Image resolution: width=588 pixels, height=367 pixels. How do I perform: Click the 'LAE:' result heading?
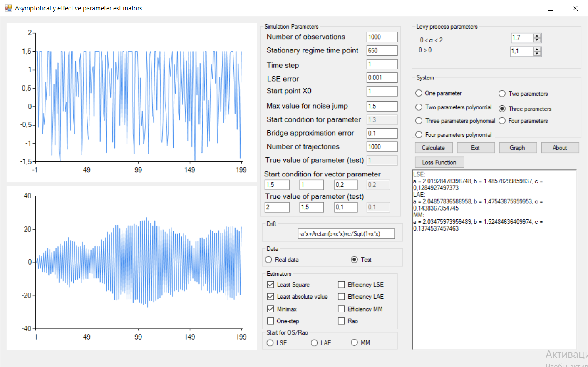[x=419, y=195]
